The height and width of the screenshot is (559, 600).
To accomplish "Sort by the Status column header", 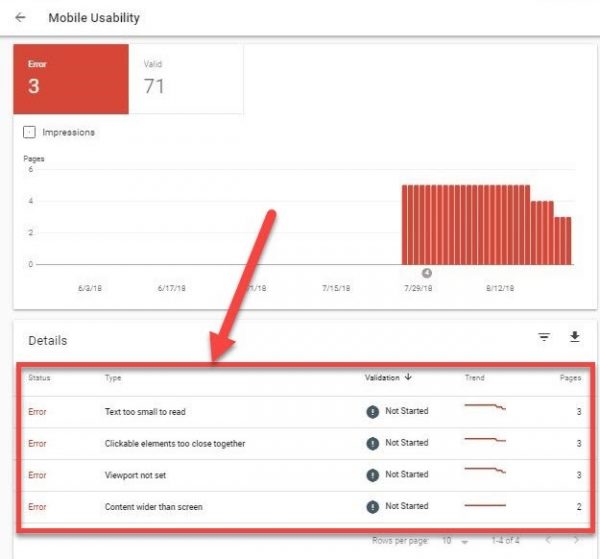I will point(39,378).
